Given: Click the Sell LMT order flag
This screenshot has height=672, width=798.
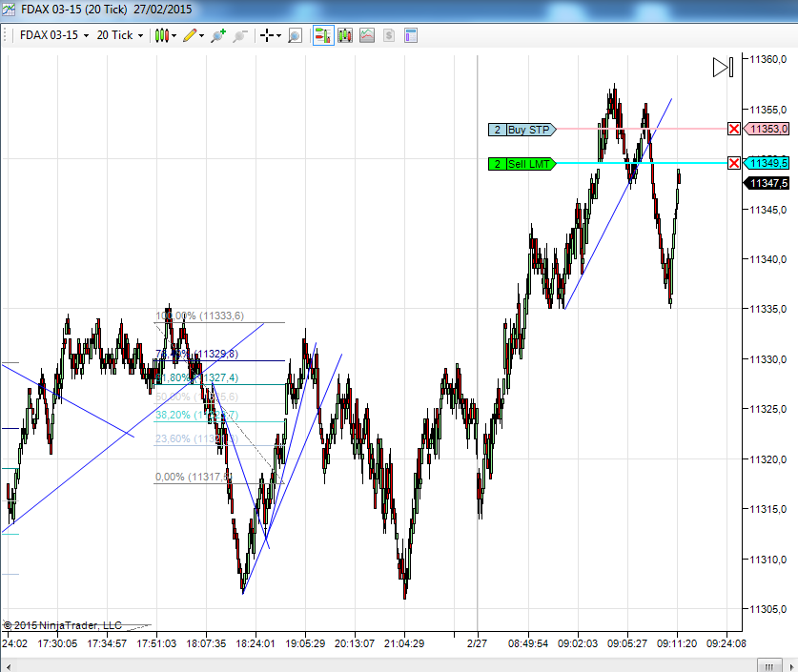Looking at the screenshot, I should [x=531, y=164].
